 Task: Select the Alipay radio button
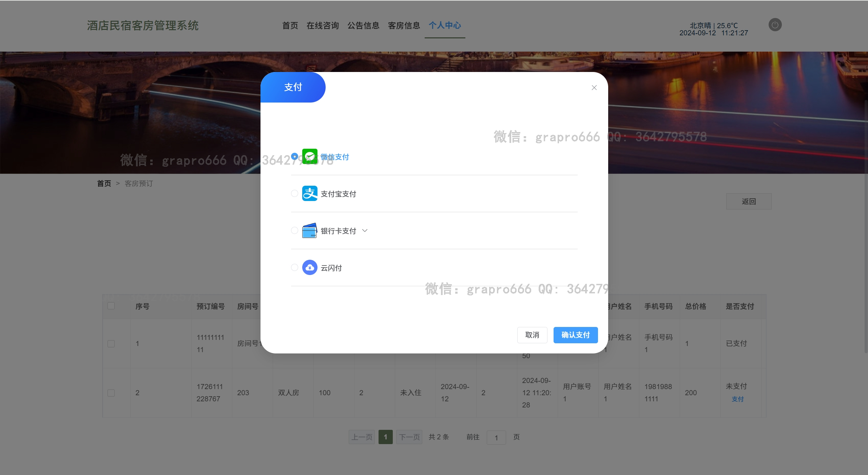coord(294,194)
